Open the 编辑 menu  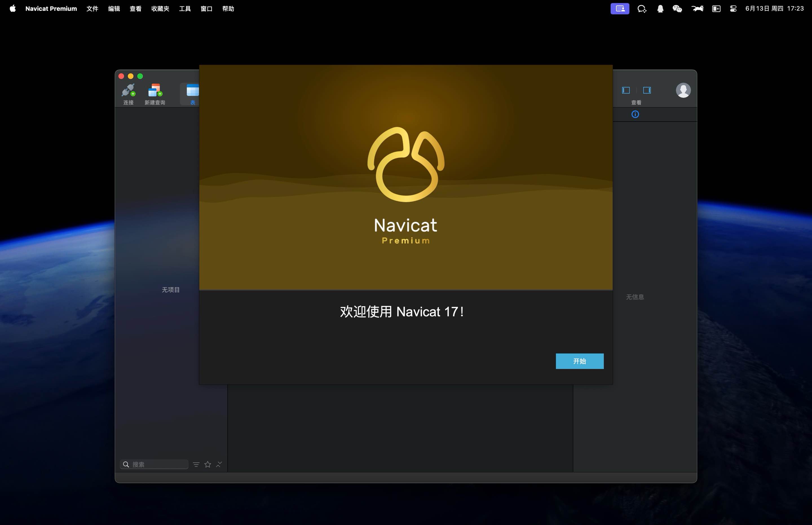114,8
